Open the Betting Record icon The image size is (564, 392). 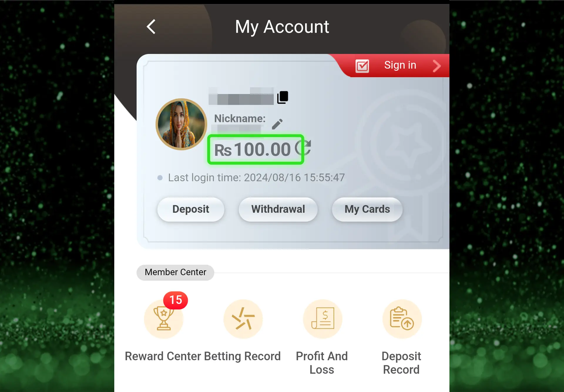[x=243, y=319]
